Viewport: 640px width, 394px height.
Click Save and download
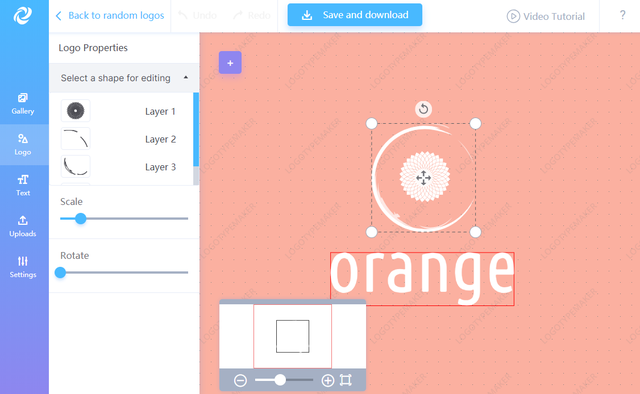click(355, 15)
